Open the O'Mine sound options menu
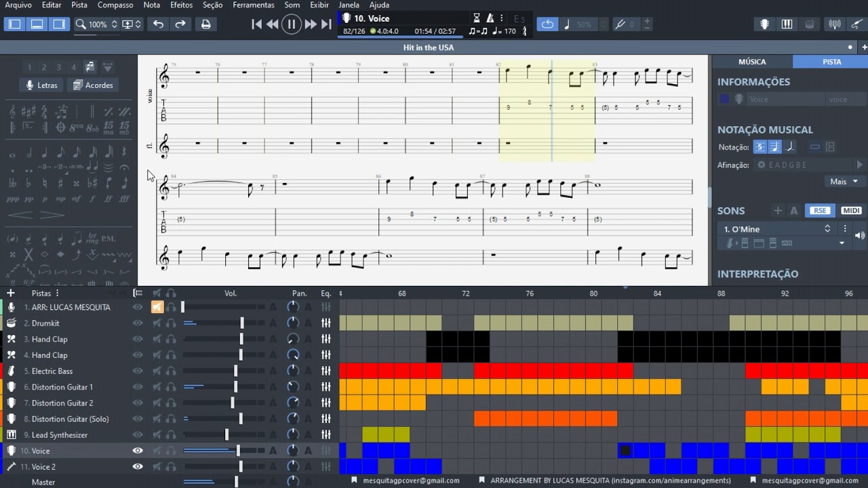This screenshot has width=868, height=488. [845, 229]
